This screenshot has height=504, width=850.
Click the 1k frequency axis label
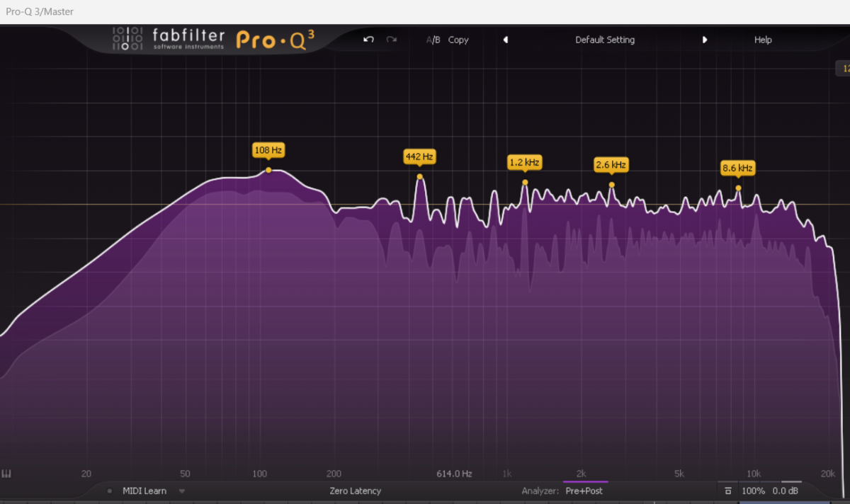(x=506, y=474)
